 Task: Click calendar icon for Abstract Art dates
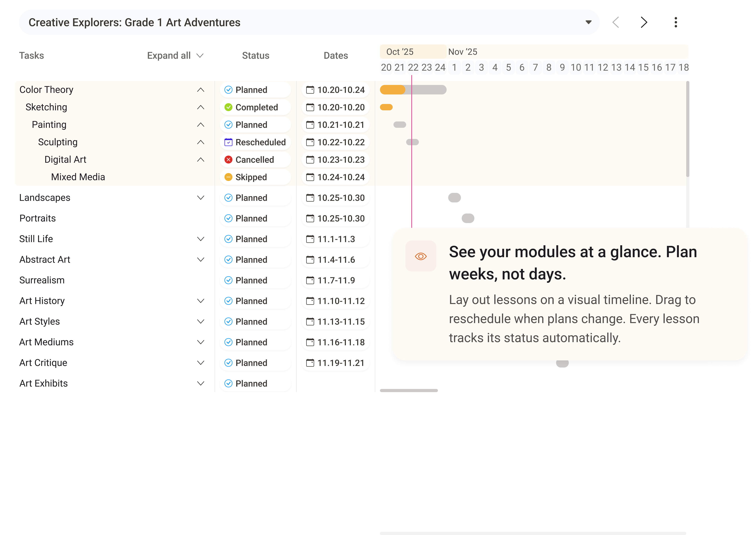click(x=310, y=260)
